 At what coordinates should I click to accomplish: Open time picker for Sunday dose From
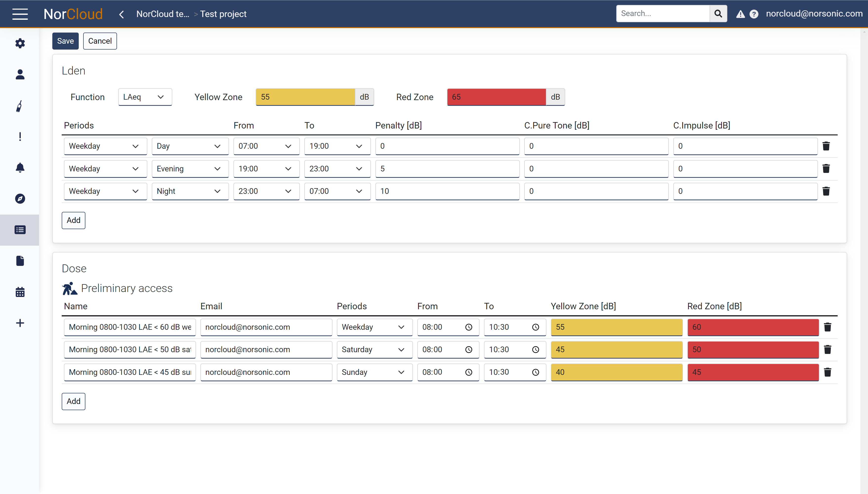pyautogui.click(x=468, y=372)
